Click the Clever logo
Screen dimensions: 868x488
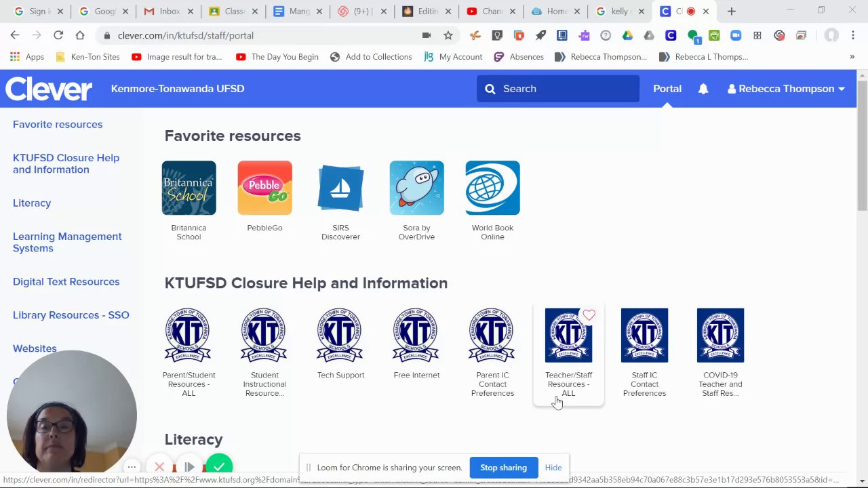click(x=49, y=89)
